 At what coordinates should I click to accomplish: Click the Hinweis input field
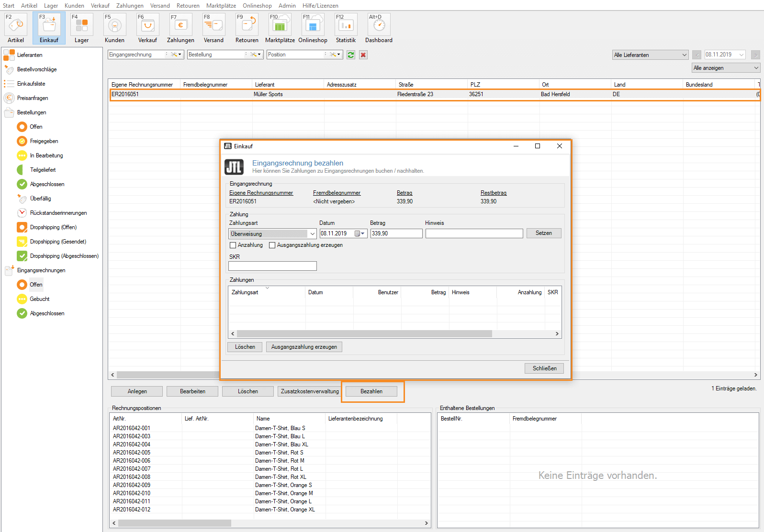(474, 233)
